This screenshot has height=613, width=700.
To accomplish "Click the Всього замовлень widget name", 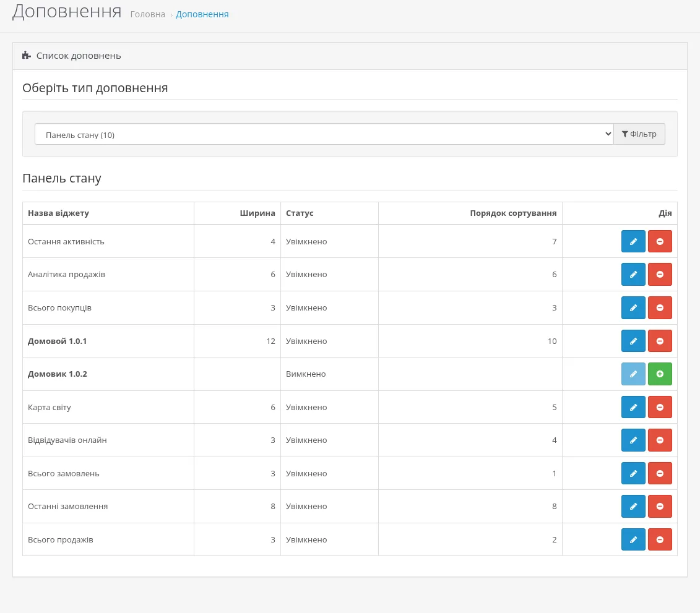I will click(63, 473).
